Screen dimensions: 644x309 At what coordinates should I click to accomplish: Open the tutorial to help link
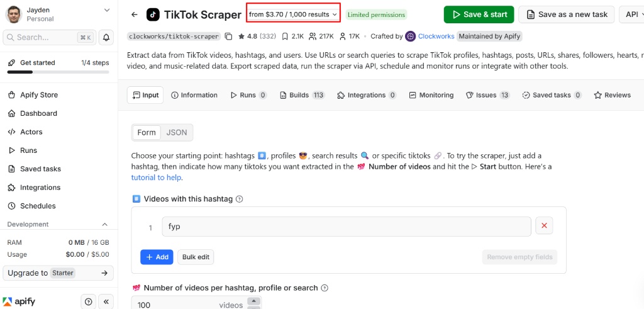[x=156, y=177]
